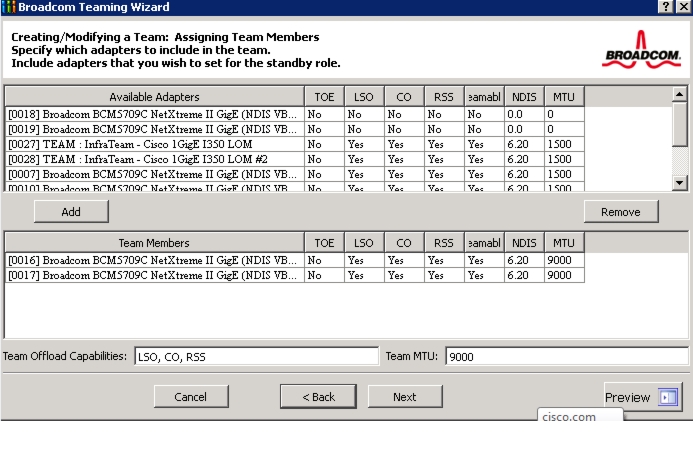Screen dimensions: 693x455
Task: Sort by NDIS column in Available Adapters
Action: (524, 97)
